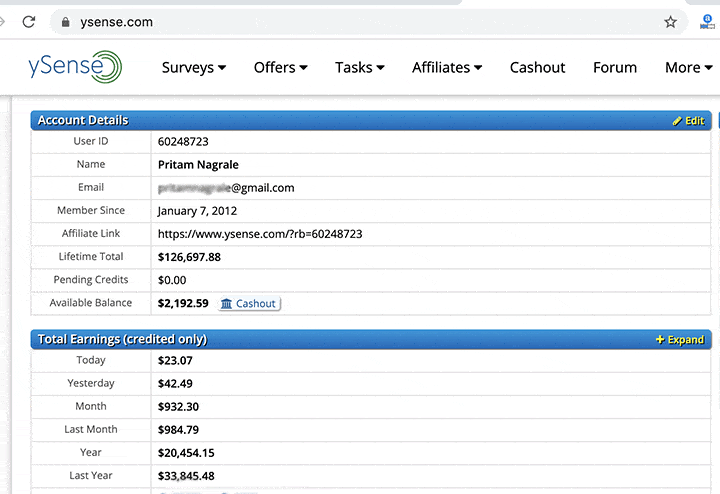Click Lifetime Total value $126,697.88
Screen dimensions: 720x494
189,257
